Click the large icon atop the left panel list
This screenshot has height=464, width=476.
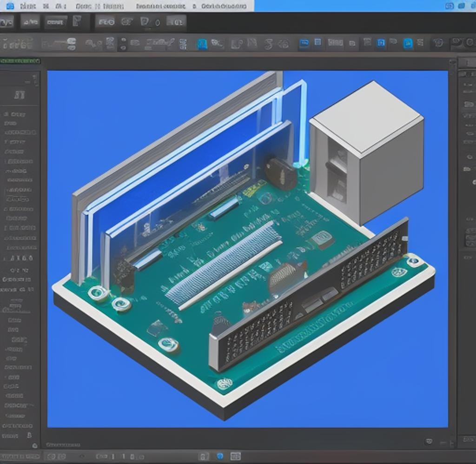click(x=20, y=95)
